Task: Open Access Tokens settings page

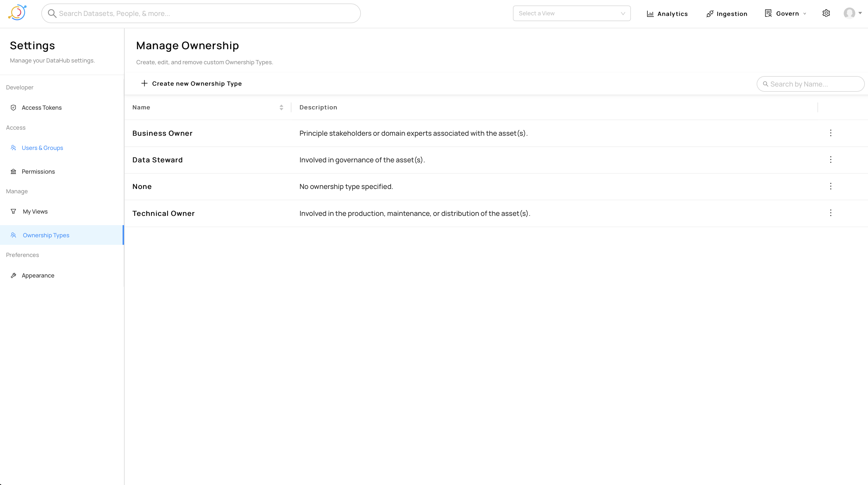Action: point(41,108)
